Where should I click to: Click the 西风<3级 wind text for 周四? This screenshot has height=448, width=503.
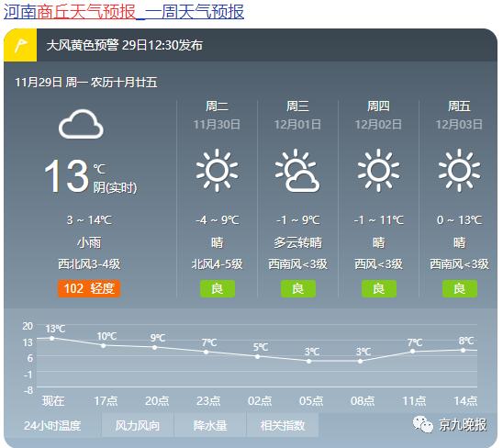point(378,264)
